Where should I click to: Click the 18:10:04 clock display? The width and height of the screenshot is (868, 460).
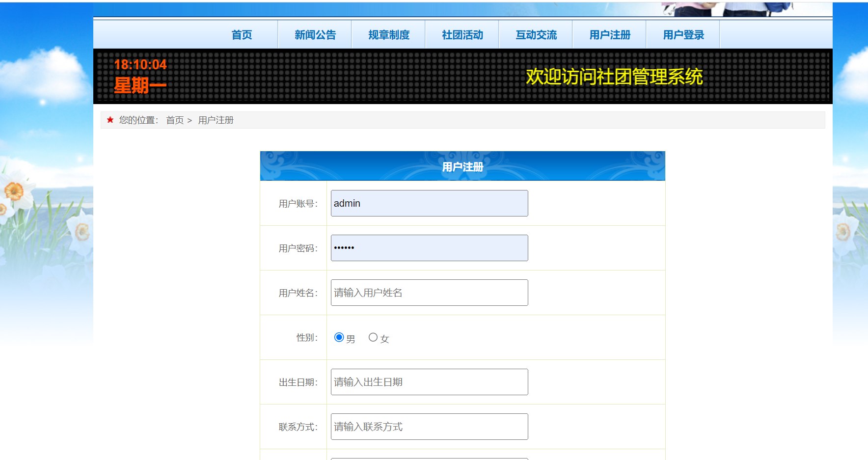[x=140, y=65]
